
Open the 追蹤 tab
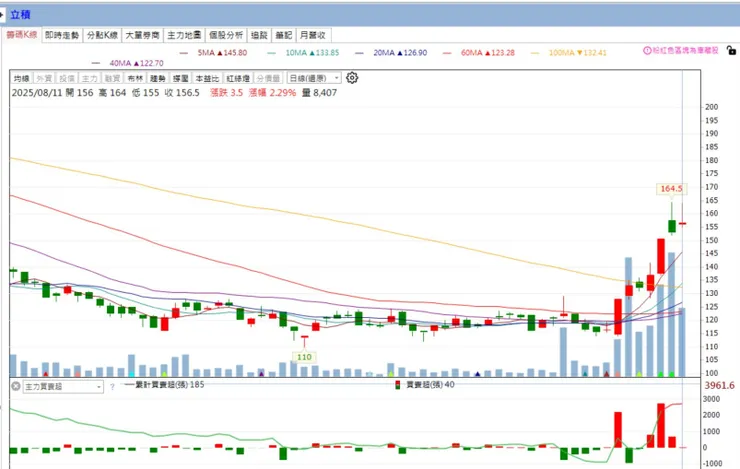[259, 35]
